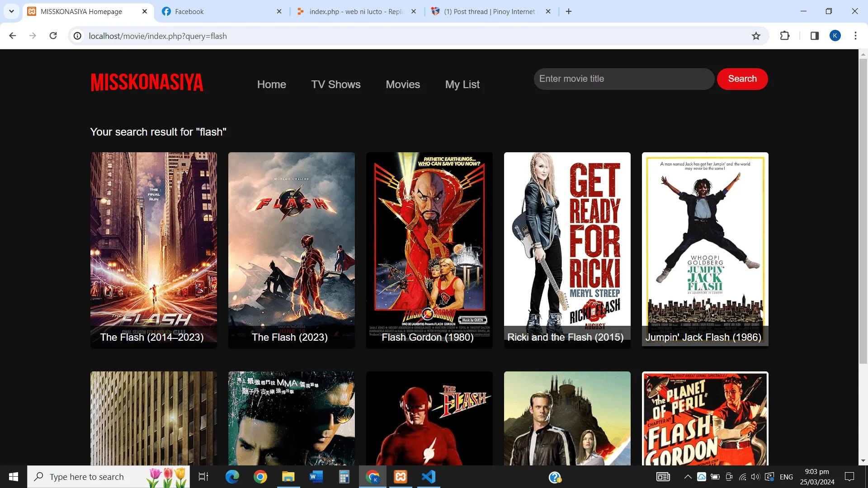Open the red-suited The Flash poster
Screen dimensions: 868x488
click(x=429, y=418)
